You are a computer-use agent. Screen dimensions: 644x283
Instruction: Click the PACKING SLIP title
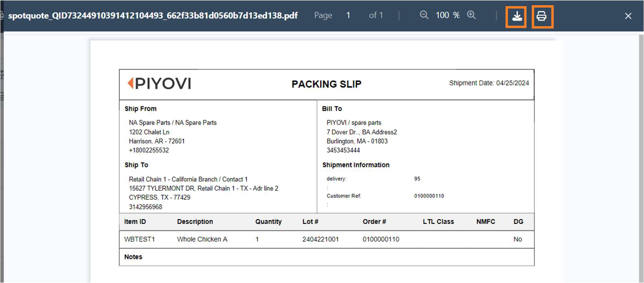[x=326, y=84]
